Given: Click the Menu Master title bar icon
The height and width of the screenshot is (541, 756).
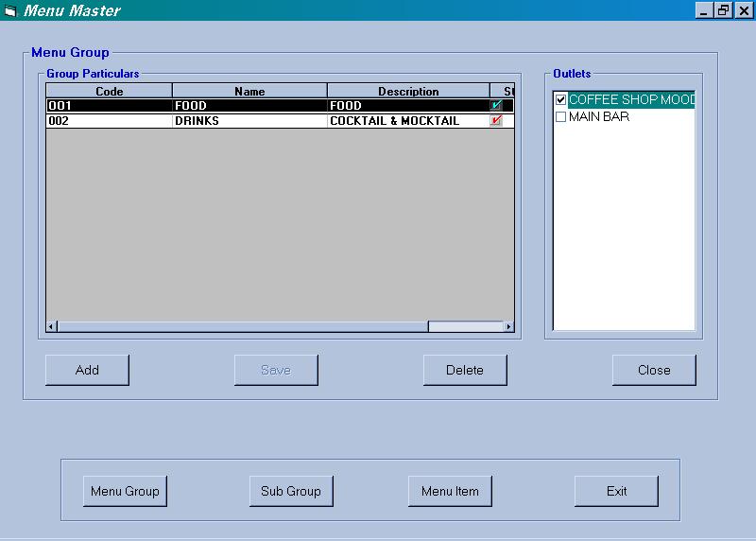Looking at the screenshot, I should point(10,10).
